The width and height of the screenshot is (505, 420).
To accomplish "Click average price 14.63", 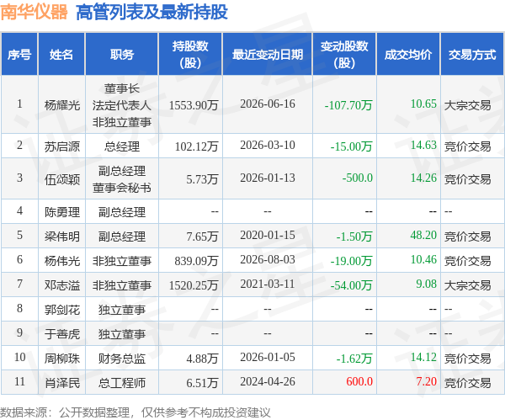I will 423,145.
